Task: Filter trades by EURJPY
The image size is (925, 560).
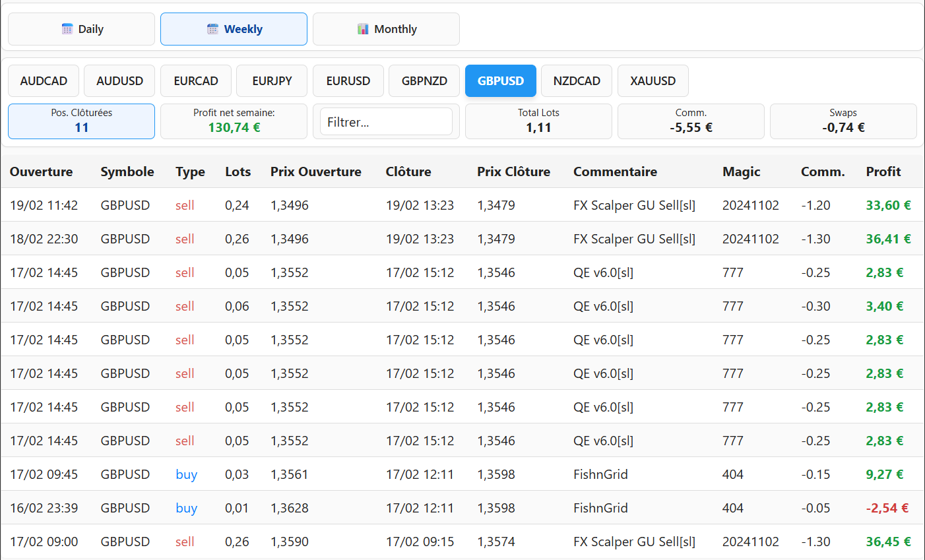Action: (272, 81)
